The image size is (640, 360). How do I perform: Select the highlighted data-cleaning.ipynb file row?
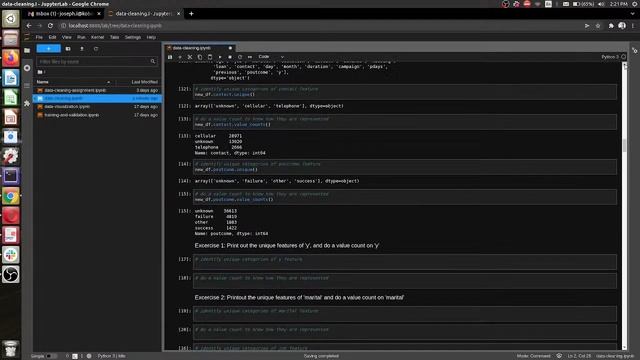point(97,98)
